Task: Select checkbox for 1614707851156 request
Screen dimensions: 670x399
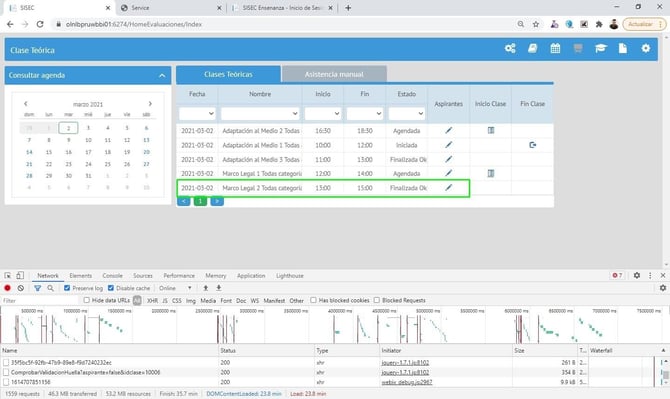Action: [6, 382]
